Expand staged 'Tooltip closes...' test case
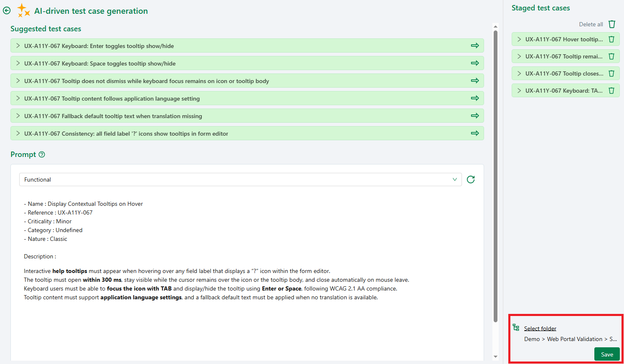624x364 pixels. (x=519, y=73)
